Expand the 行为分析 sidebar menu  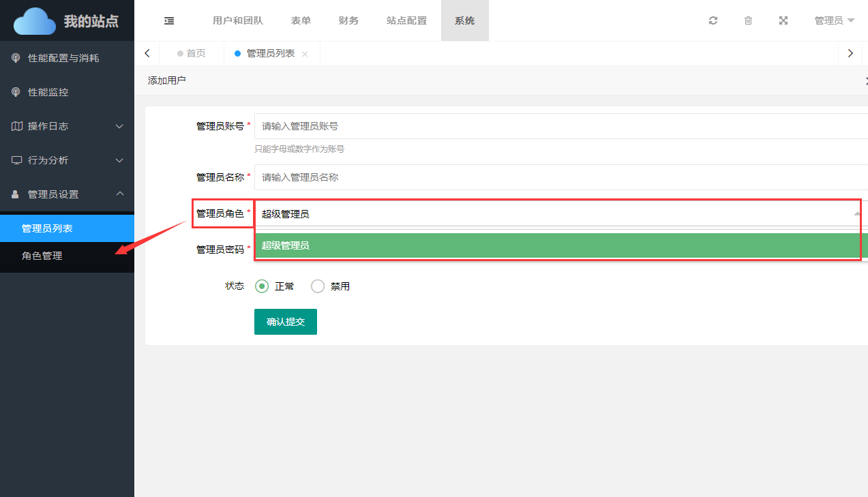(x=67, y=160)
